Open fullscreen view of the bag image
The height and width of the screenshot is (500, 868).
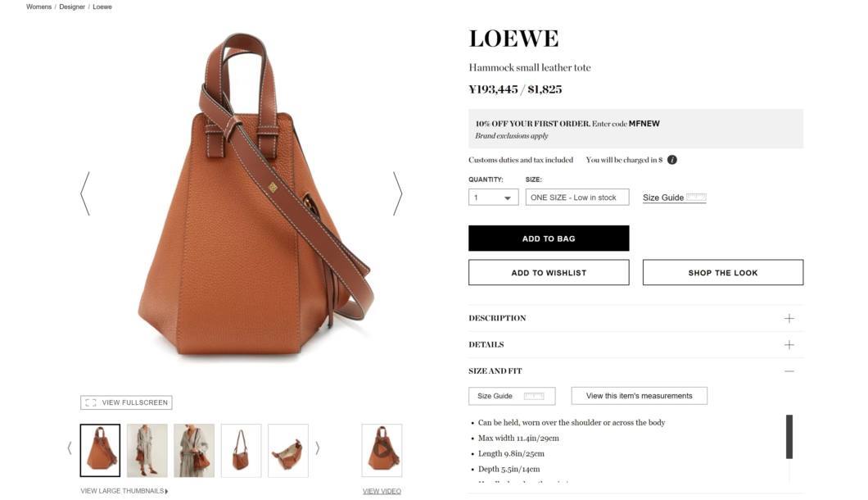click(126, 402)
